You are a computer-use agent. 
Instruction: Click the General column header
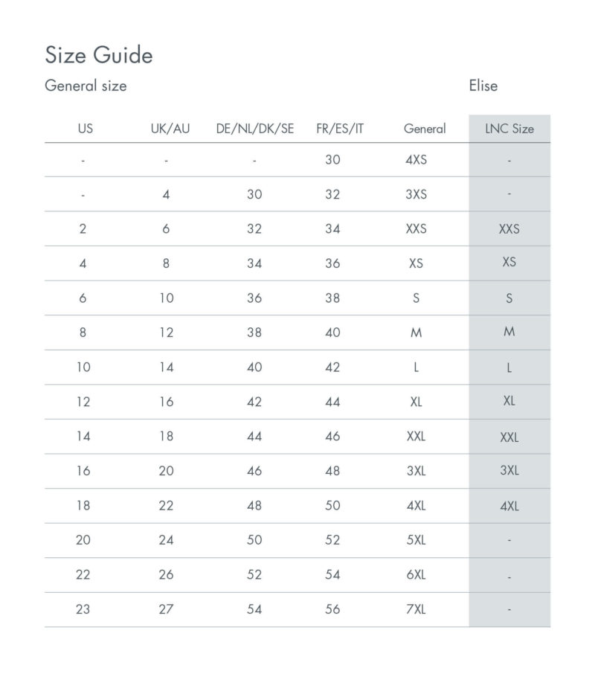tap(425, 129)
